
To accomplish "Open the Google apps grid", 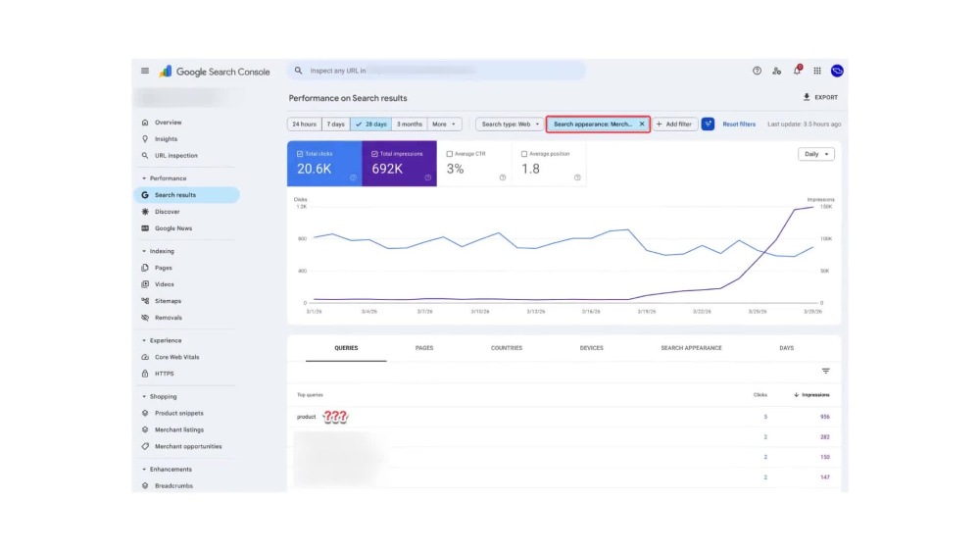I will [x=817, y=71].
